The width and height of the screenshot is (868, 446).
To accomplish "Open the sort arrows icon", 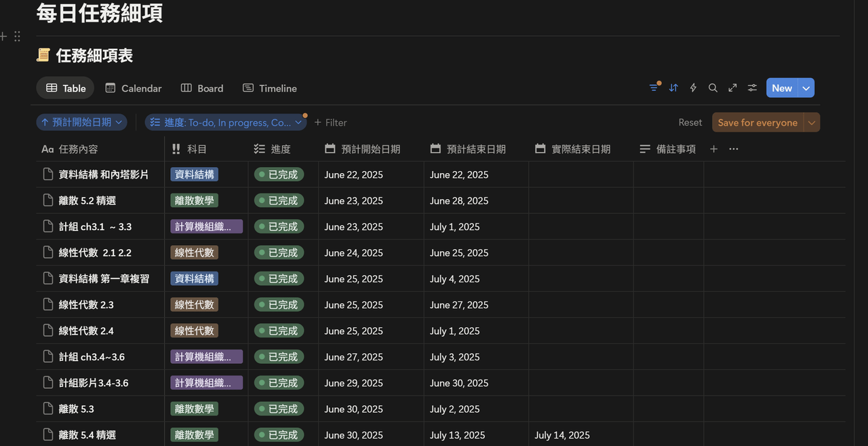I will 673,88.
